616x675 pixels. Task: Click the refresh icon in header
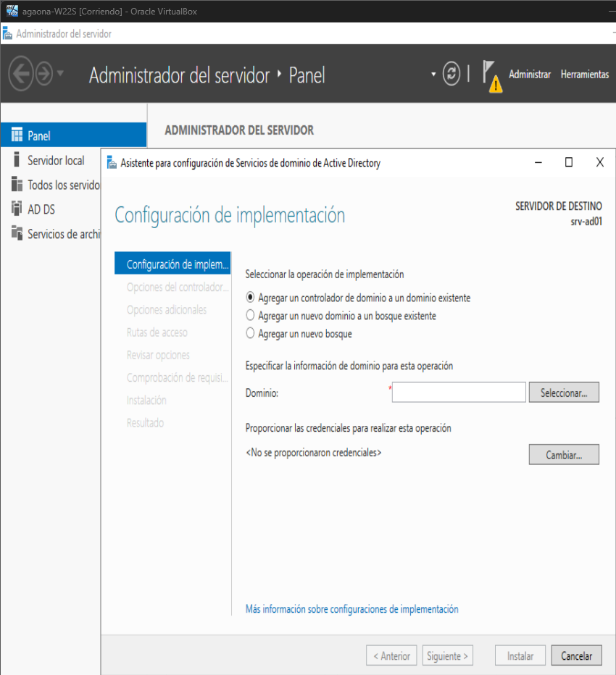click(x=451, y=75)
